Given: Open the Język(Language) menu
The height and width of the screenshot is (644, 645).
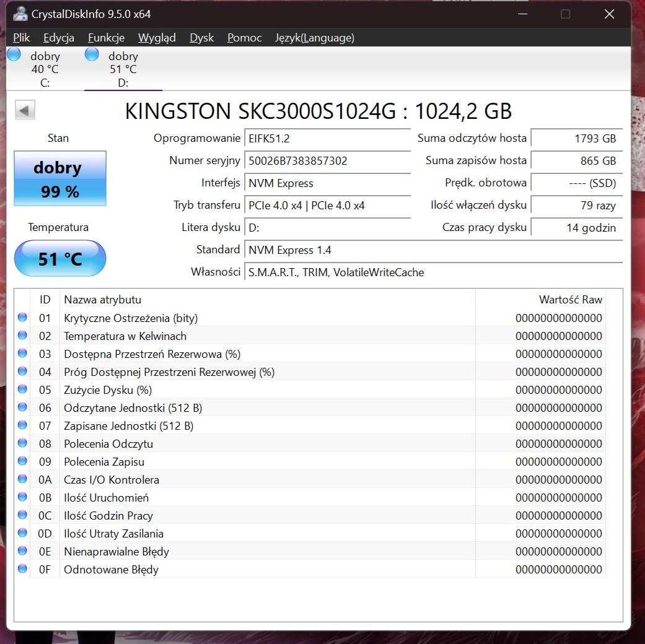Looking at the screenshot, I should [314, 38].
